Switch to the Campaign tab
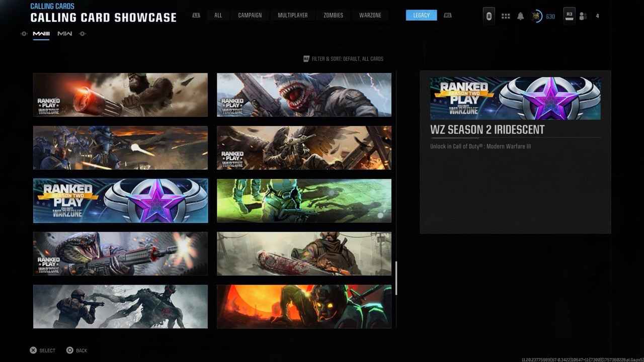Image resolution: width=644 pixels, height=362 pixels. click(x=250, y=16)
